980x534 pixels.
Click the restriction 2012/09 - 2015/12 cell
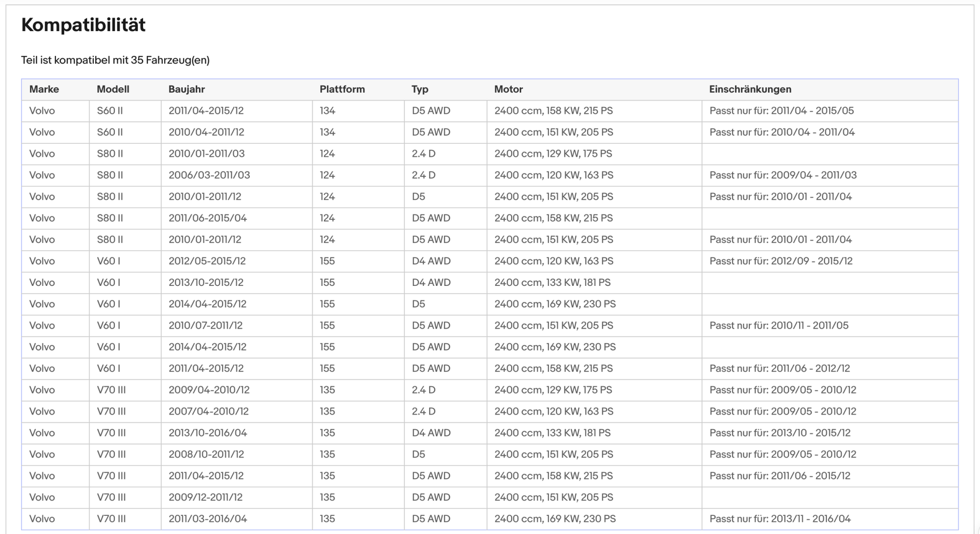point(830,261)
